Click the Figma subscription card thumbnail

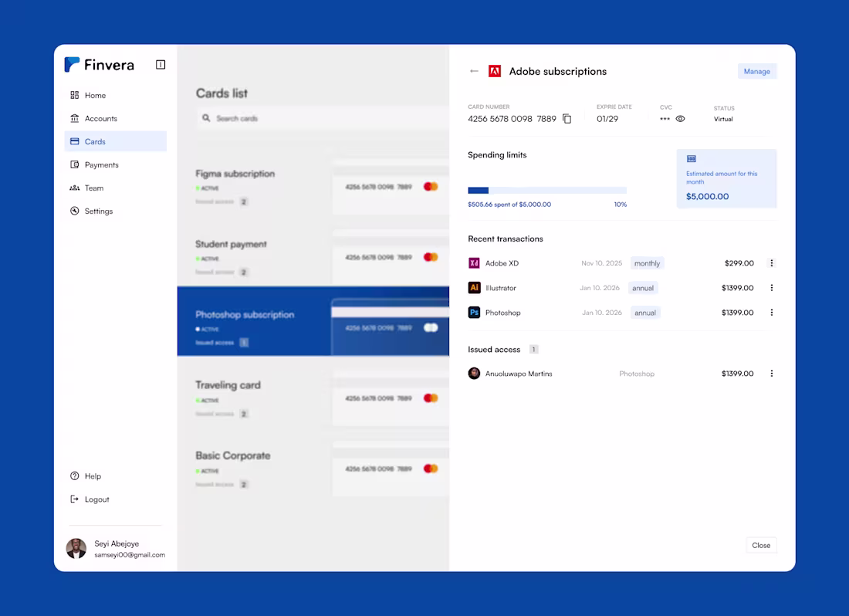click(391, 187)
